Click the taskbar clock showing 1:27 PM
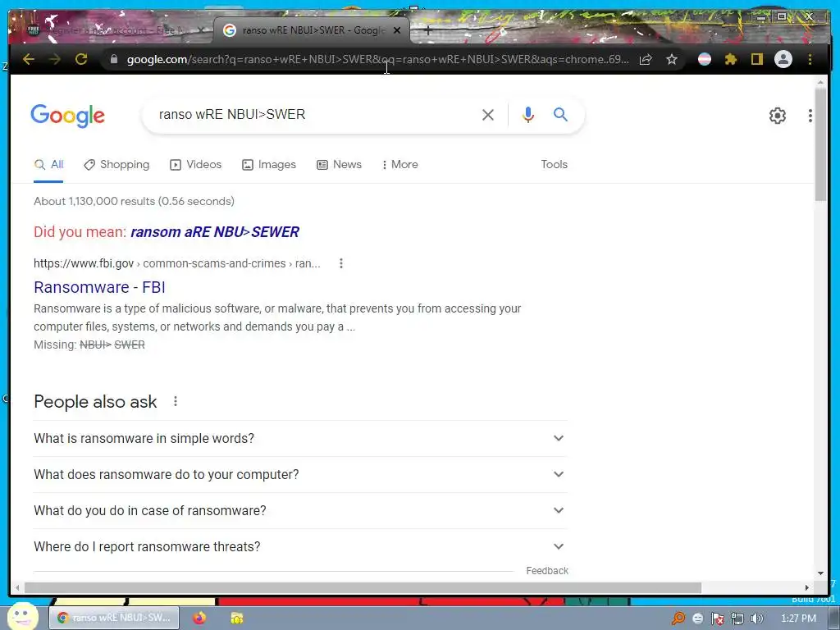The width and height of the screenshot is (840, 630). tap(798, 619)
